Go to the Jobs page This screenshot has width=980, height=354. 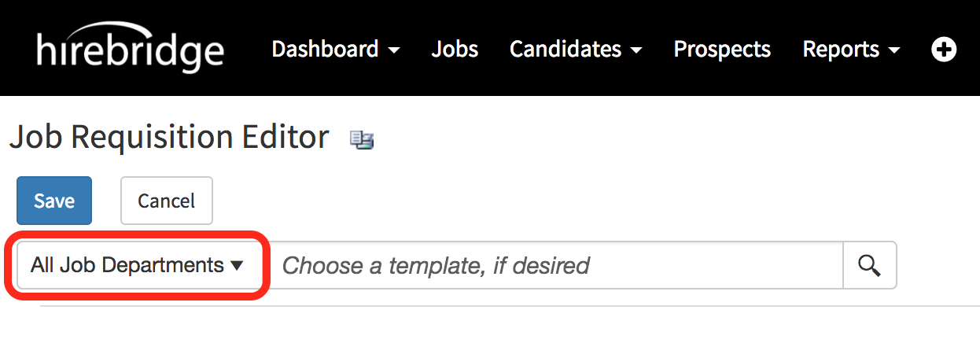pos(455,50)
